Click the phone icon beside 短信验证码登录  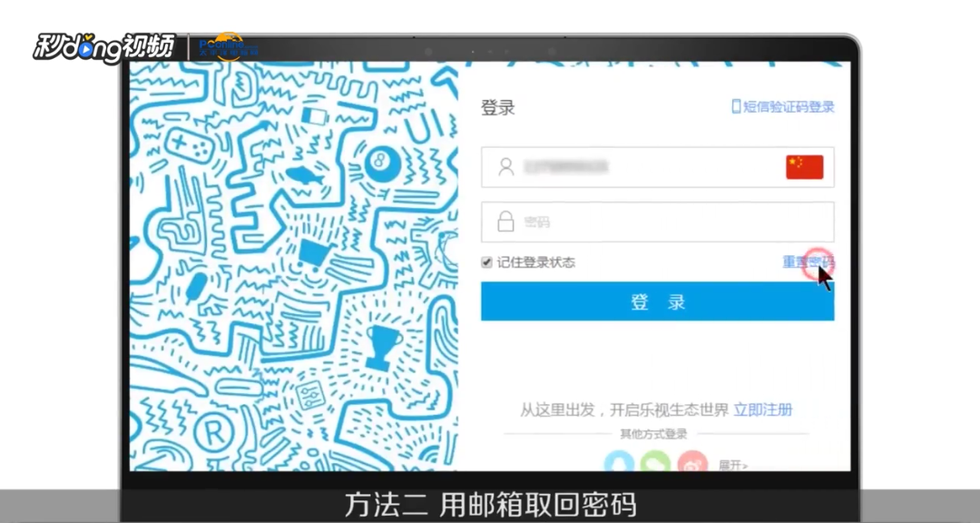(x=737, y=106)
